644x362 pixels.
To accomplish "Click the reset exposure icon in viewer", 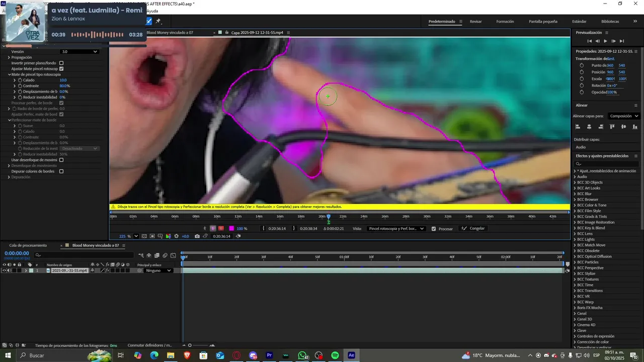I will point(176,236).
